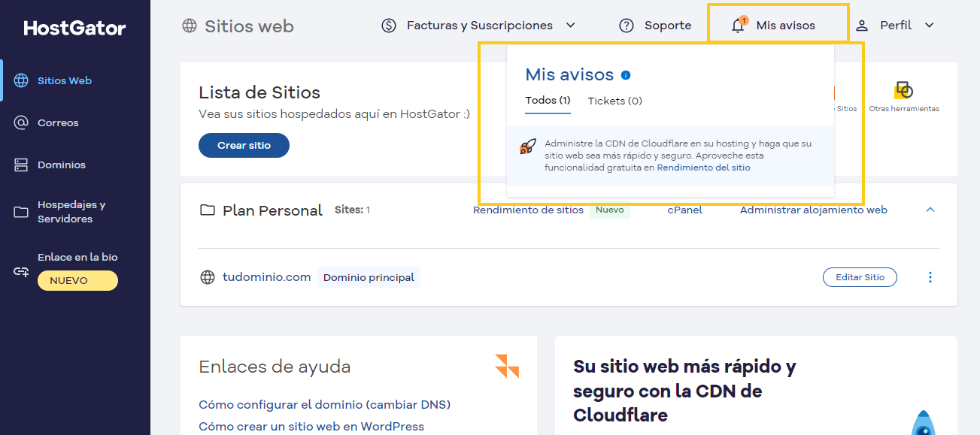Open Facturas y Suscripciones dropdown
Image resolution: width=980 pixels, height=435 pixels.
tap(478, 26)
